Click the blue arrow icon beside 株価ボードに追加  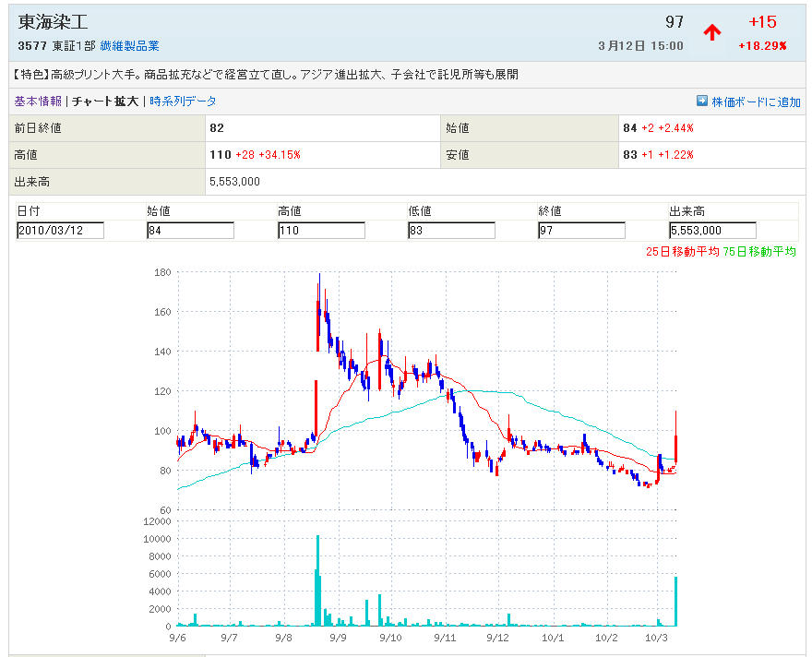click(x=701, y=101)
